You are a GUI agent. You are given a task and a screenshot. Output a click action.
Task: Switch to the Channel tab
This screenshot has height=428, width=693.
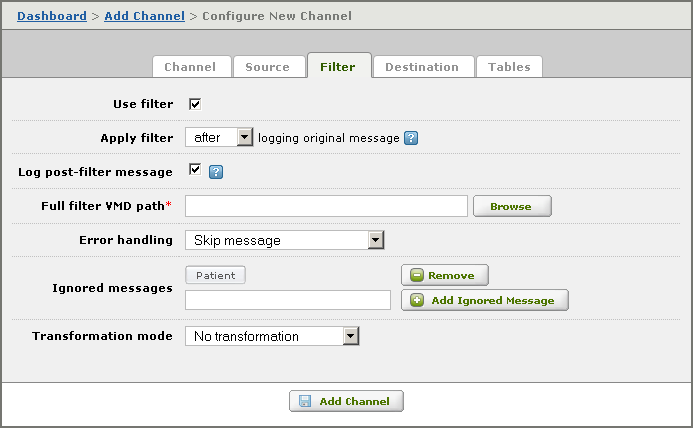pyautogui.click(x=190, y=67)
